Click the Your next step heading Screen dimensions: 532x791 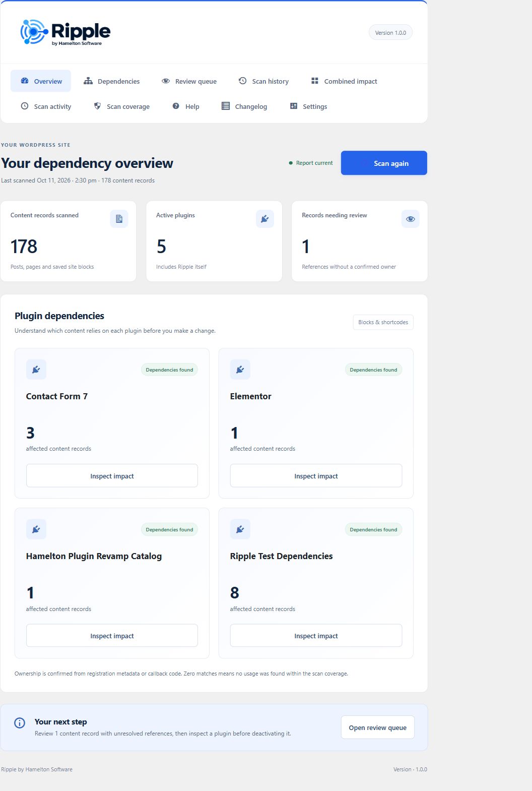(61, 721)
